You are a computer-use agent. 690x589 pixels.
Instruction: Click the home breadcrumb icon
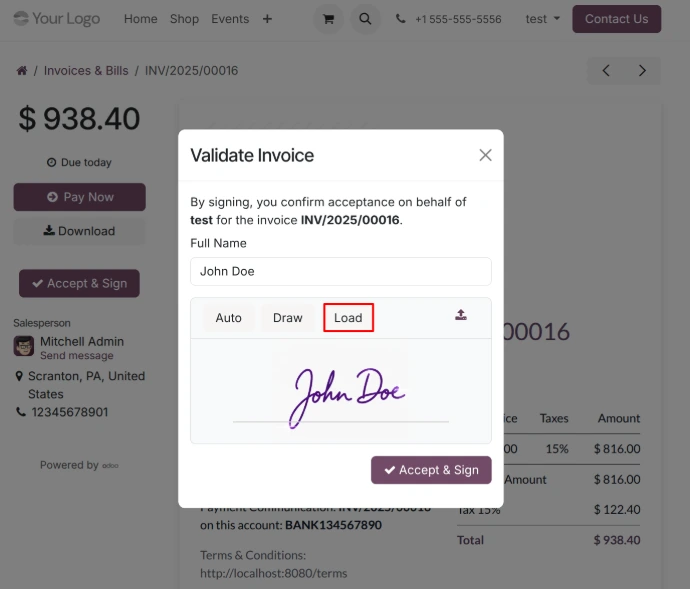[22, 71]
